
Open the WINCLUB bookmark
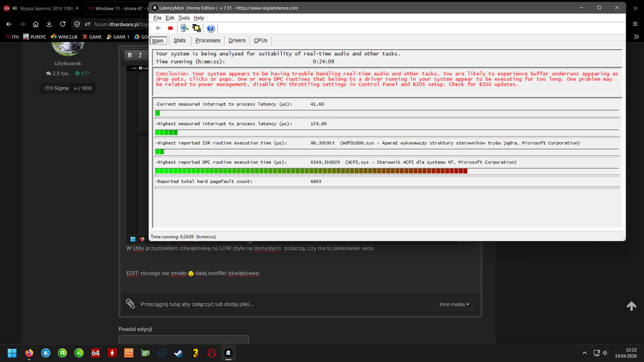64,37
